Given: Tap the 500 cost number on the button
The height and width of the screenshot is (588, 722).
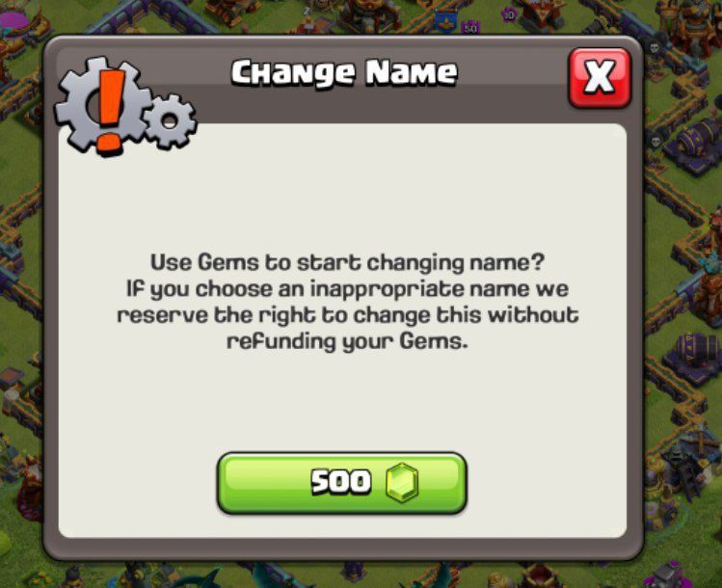Looking at the screenshot, I should pyautogui.click(x=341, y=482).
